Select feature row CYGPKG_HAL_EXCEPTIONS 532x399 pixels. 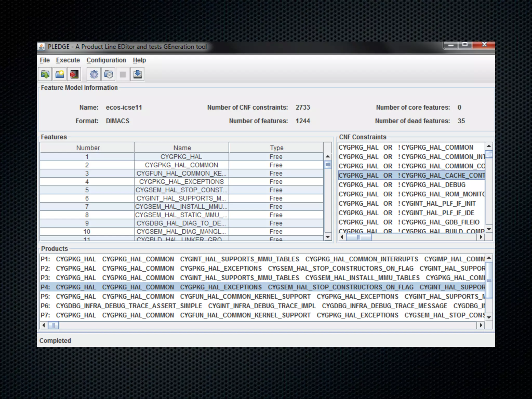[x=181, y=182]
